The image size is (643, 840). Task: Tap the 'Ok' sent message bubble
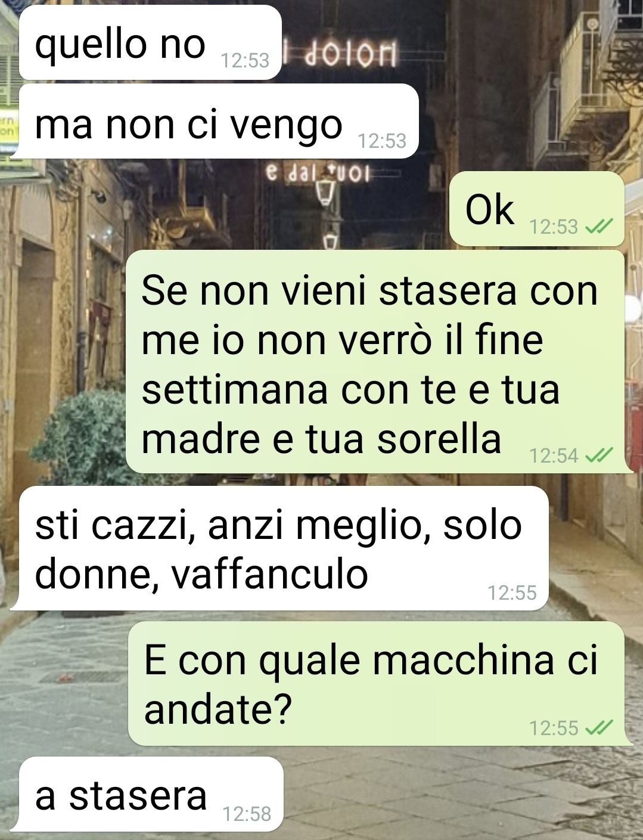536,209
